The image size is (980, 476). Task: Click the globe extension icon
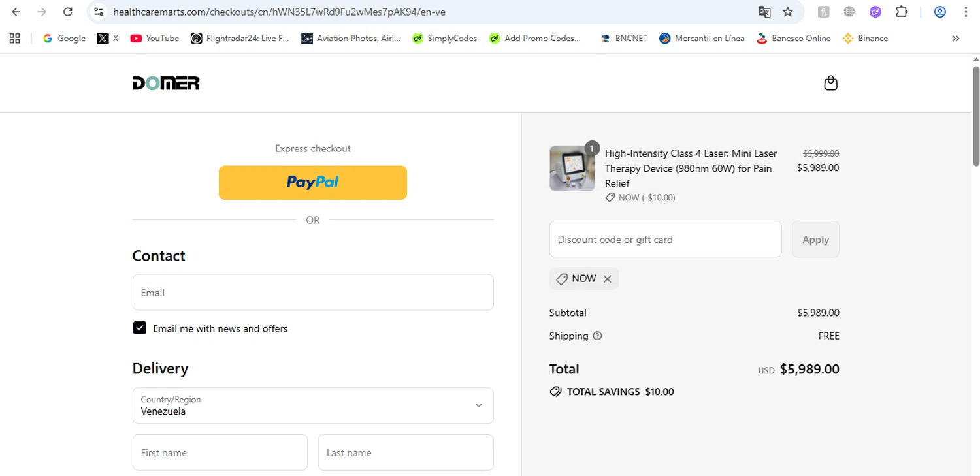click(x=849, y=12)
